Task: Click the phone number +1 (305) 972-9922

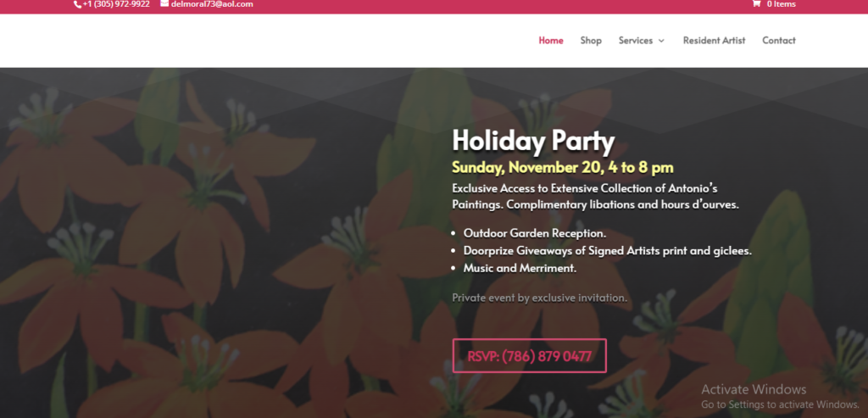Action: (x=116, y=4)
